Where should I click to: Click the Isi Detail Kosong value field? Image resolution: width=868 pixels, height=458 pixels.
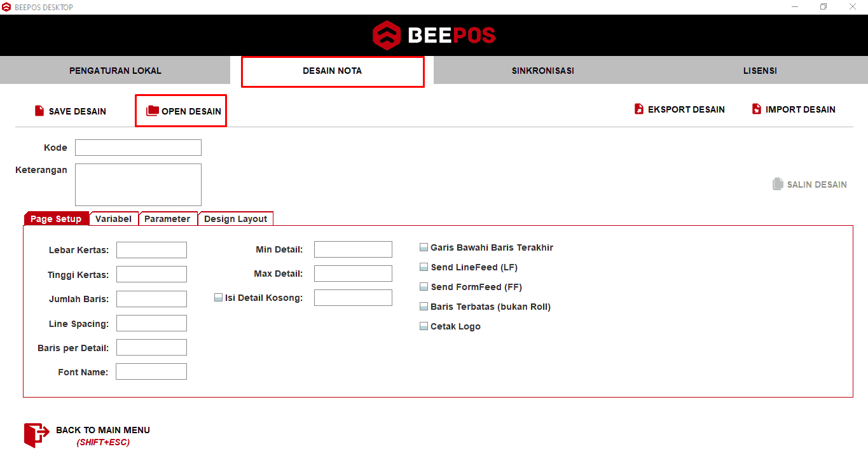[353, 298]
